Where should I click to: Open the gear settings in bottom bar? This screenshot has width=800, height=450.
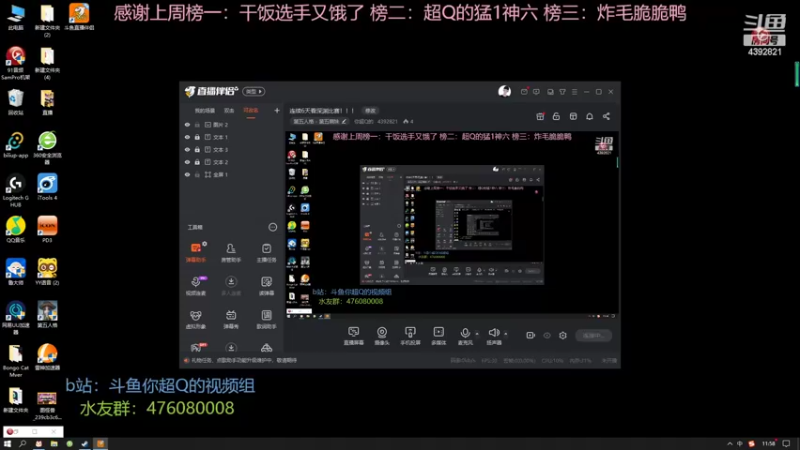click(x=563, y=335)
